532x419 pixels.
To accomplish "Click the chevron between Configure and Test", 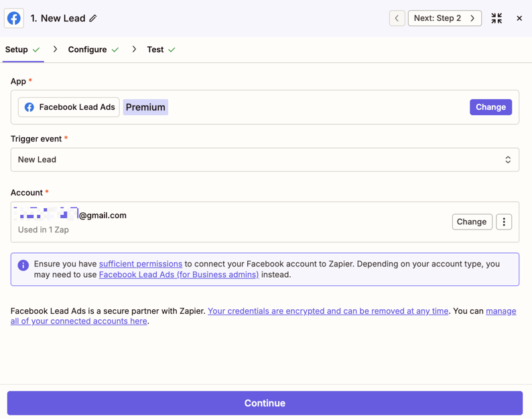I will tap(134, 50).
